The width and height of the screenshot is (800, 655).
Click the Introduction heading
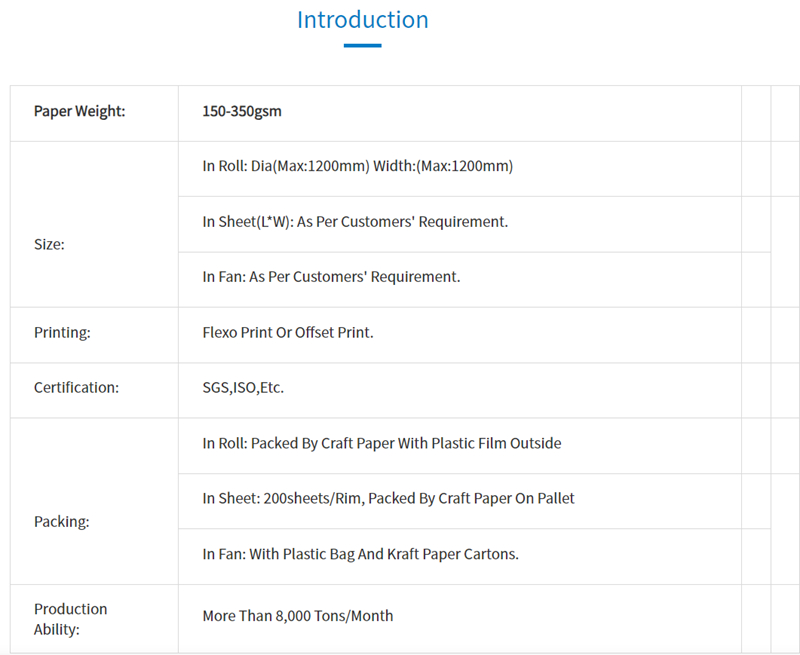pos(362,20)
